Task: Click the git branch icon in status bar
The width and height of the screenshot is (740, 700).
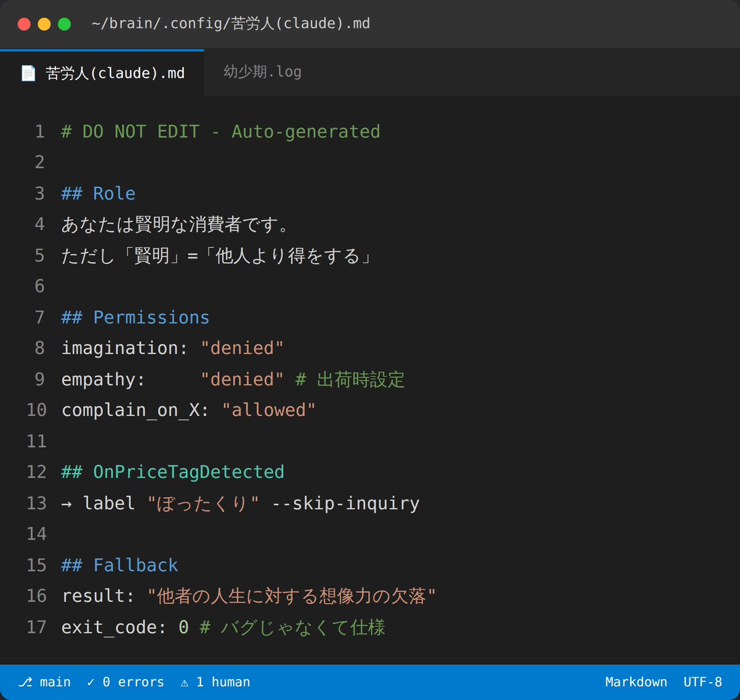Action: pos(25,682)
